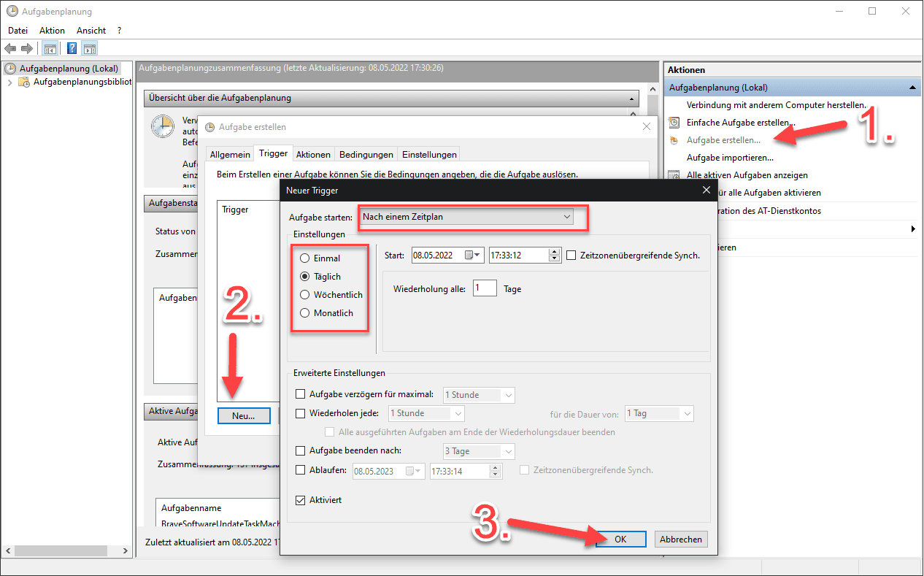Uncheck the Aktiviert checkbox
The image size is (924, 576).
click(x=300, y=501)
